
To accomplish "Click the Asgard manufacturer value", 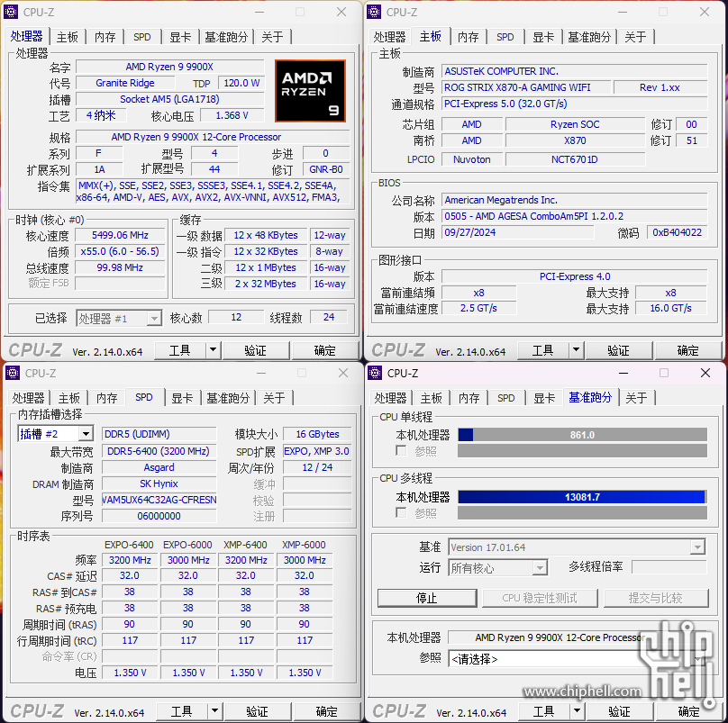I will click(159, 467).
